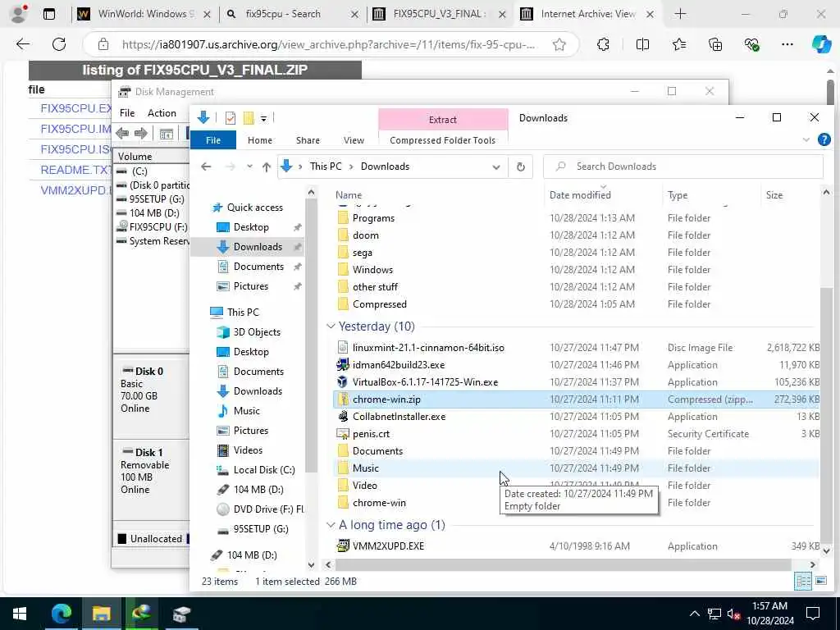Customize Quick Access Toolbar dropdown arrow
The height and width of the screenshot is (630, 840).
[263, 118]
